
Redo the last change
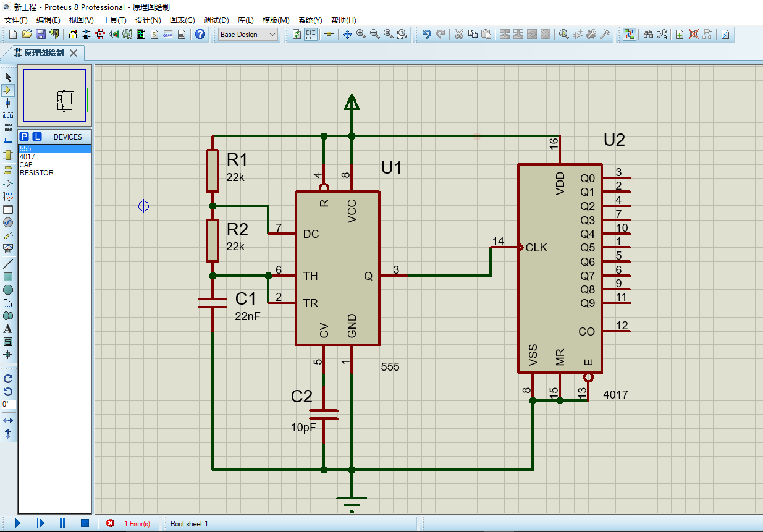click(441, 35)
